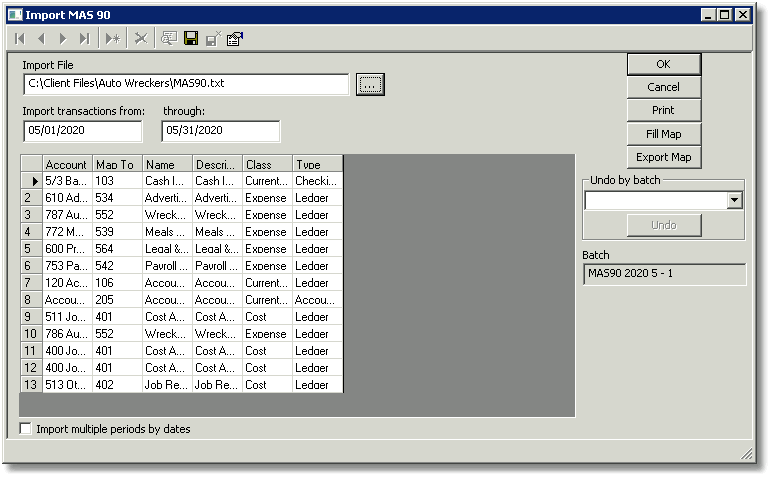This screenshot has height=478, width=771.
Task: Click Map To cell 103
Action: 118,181
